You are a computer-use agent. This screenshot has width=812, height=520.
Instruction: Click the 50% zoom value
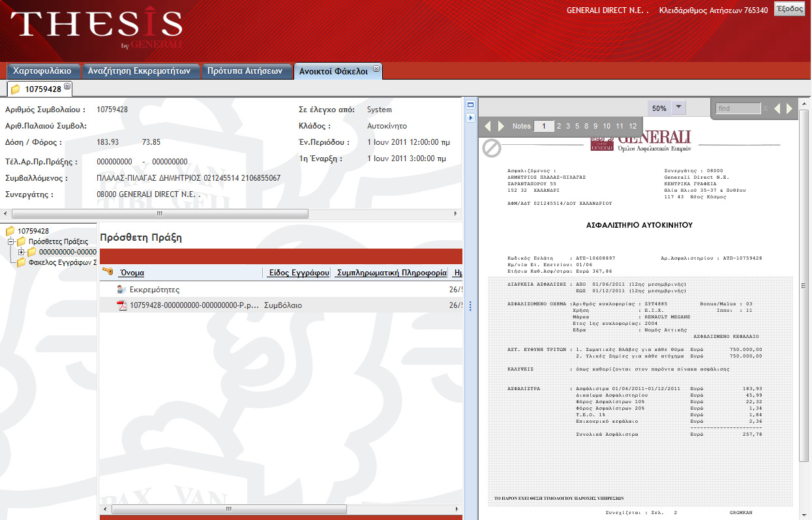[659, 108]
